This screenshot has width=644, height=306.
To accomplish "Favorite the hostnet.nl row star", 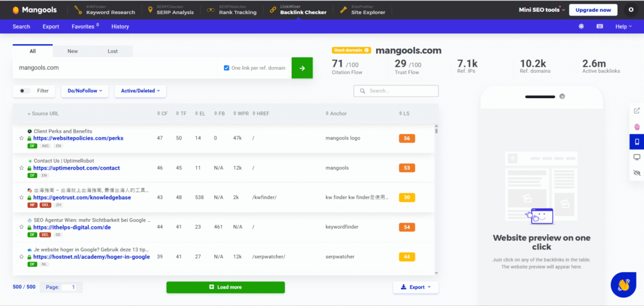I will tap(21, 257).
